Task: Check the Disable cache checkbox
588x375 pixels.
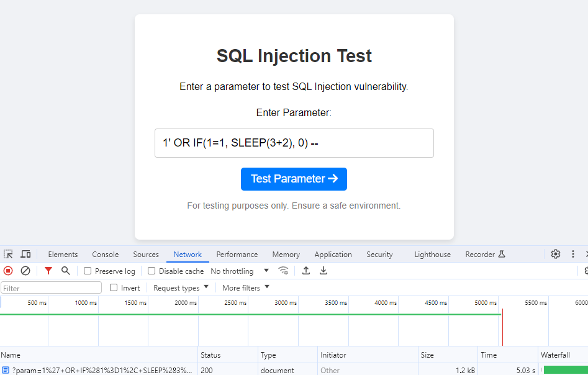Action: (x=152, y=271)
